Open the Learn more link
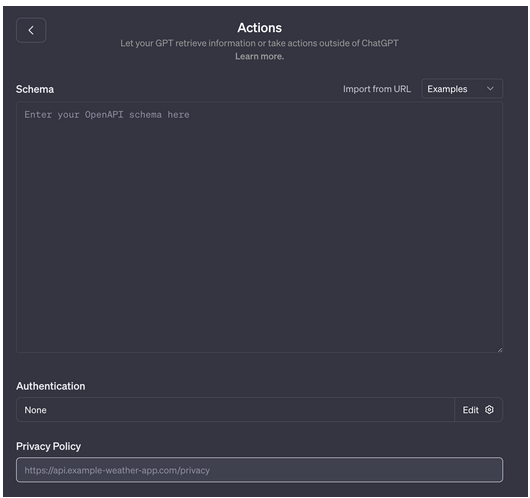This screenshot has height=498, width=530. pyautogui.click(x=259, y=56)
